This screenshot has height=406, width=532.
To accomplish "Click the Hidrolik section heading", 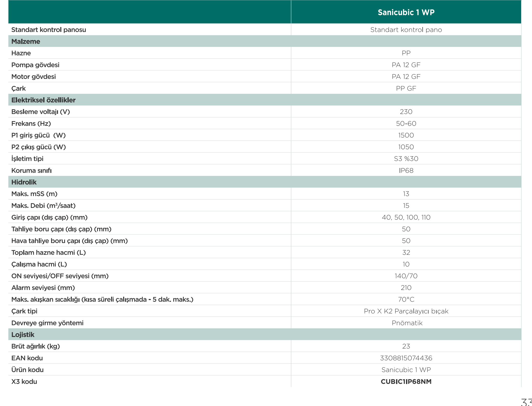I will (x=24, y=182).
